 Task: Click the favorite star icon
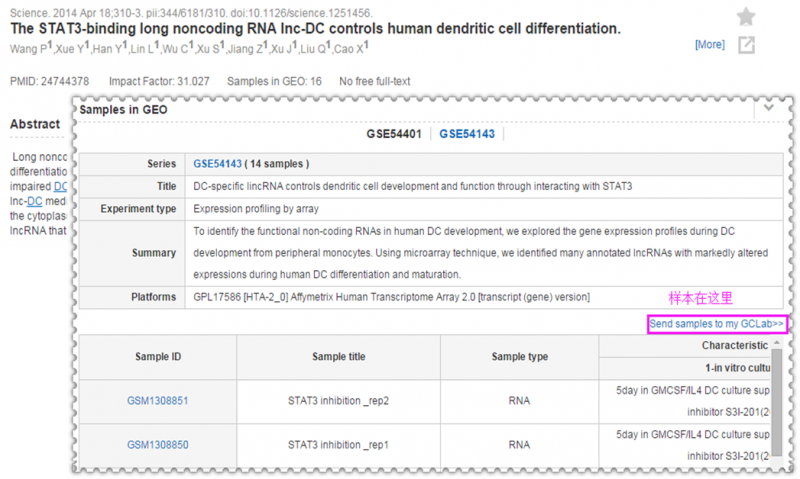746,16
